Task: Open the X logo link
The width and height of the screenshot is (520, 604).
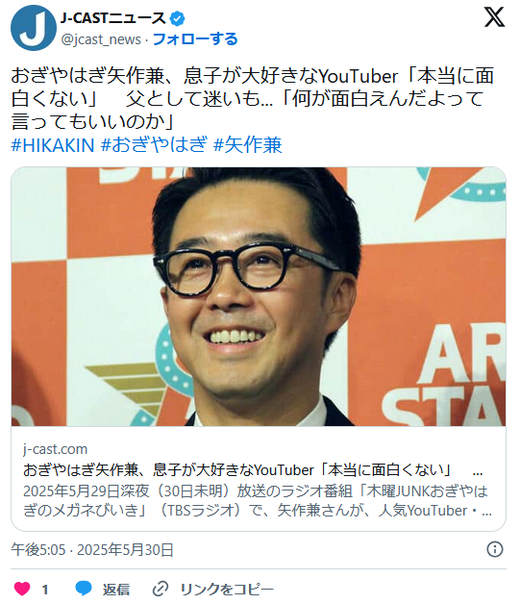Action: click(x=495, y=17)
